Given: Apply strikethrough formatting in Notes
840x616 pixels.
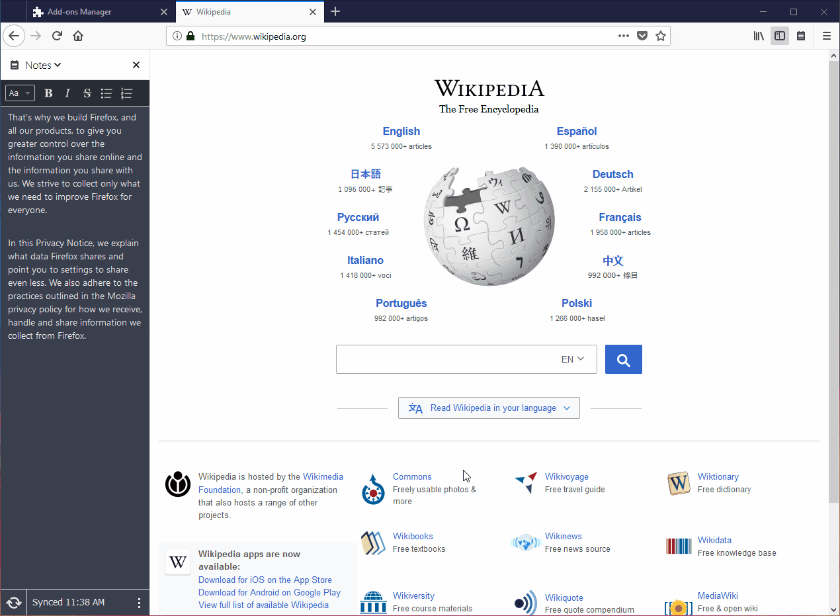Looking at the screenshot, I should (x=87, y=93).
